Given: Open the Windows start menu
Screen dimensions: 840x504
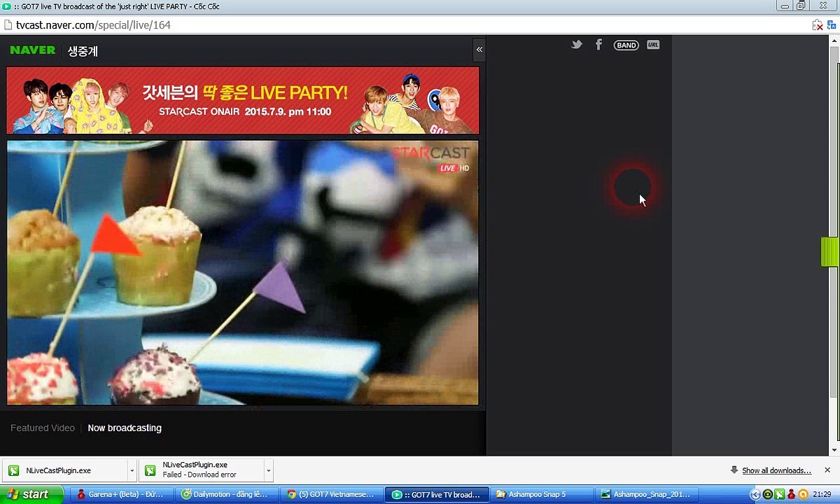Looking at the screenshot, I should [31, 494].
